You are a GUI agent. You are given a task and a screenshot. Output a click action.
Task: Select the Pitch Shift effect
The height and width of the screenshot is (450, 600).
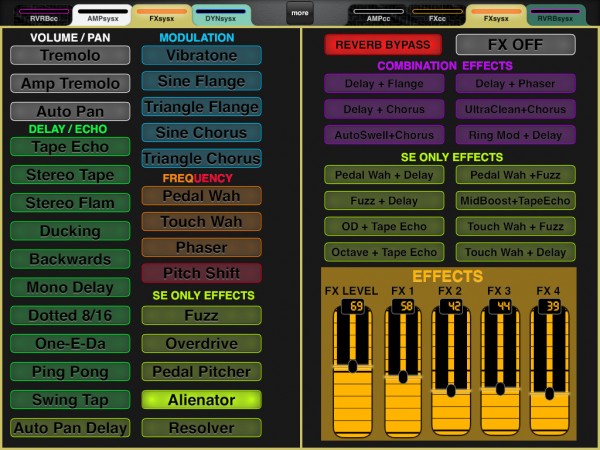click(x=202, y=273)
